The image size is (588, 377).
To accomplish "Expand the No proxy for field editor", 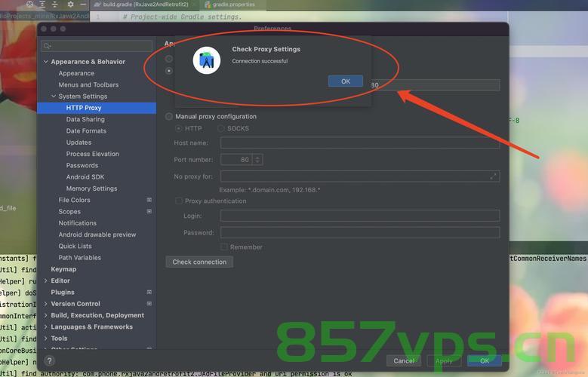I will click(493, 176).
